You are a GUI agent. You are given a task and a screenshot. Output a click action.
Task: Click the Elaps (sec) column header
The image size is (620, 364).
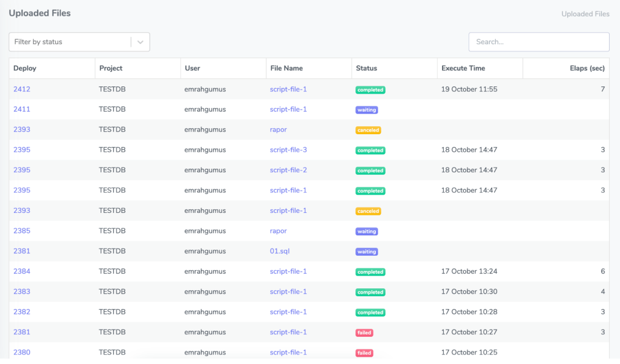[587, 68]
